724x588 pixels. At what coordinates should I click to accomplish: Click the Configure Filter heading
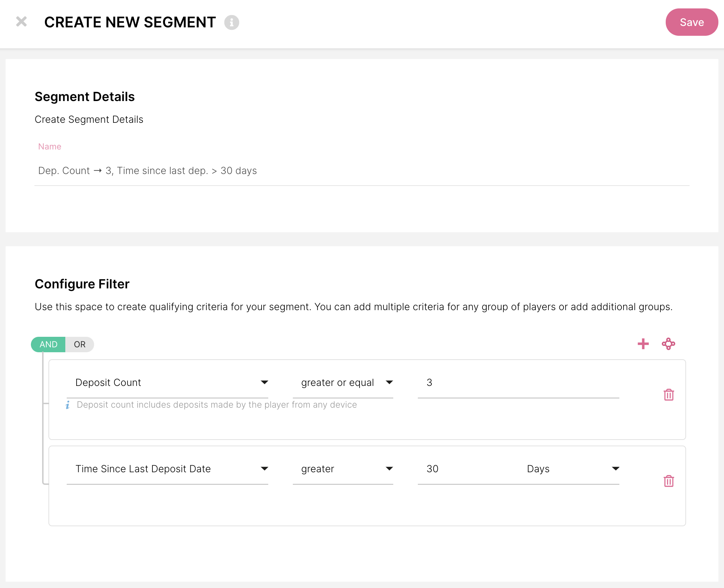(82, 284)
